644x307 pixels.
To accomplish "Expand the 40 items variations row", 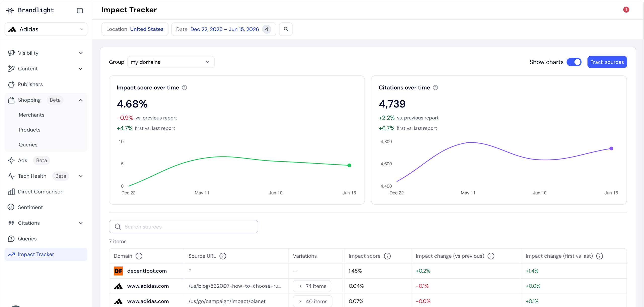I will tap(312, 301).
